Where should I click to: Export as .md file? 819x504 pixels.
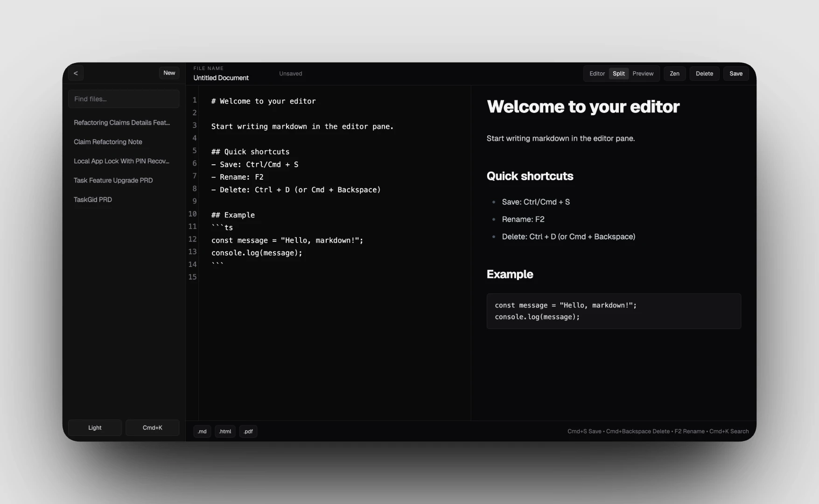pos(202,431)
